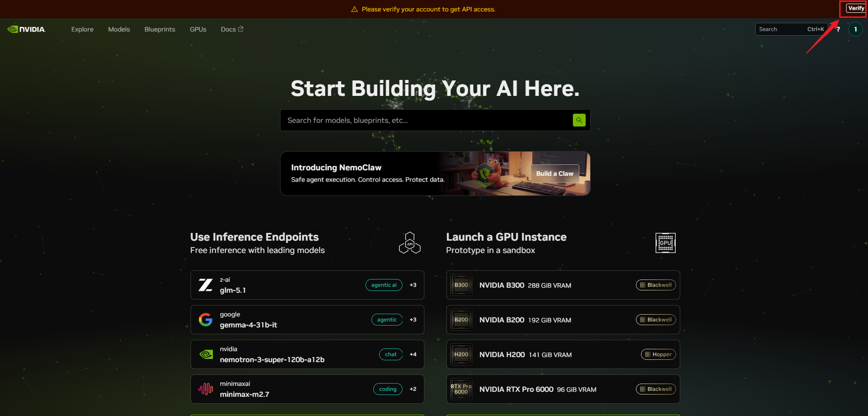Screen dimensions: 868x416
Task: Expand the +4 tags on nemotron-3-super
Action: (413, 354)
